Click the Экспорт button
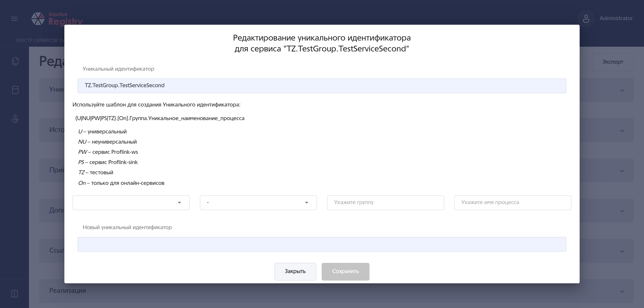 point(612,62)
